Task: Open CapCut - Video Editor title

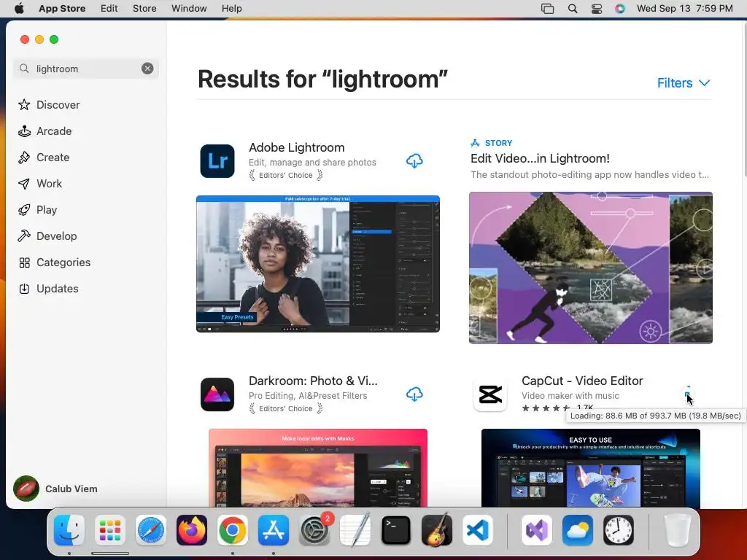Action: (x=582, y=381)
